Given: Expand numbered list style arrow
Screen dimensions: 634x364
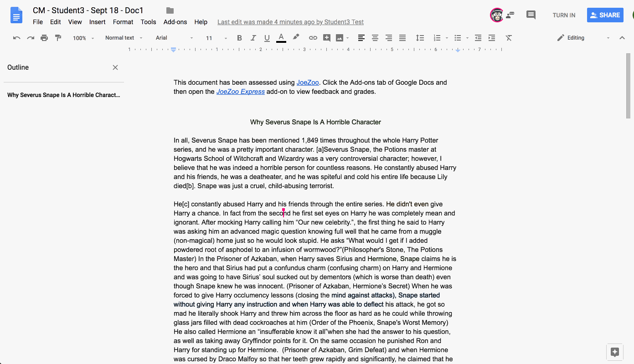Looking at the screenshot, I should coord(447,38).
